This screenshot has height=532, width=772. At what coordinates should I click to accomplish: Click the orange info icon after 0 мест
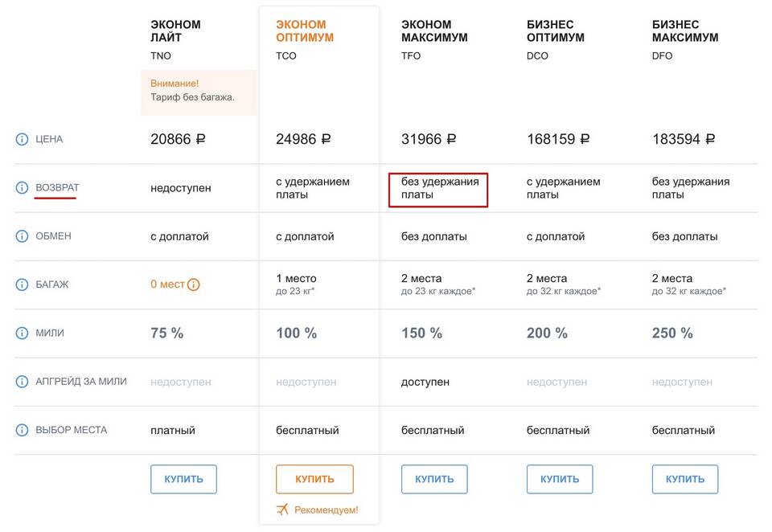(x=194, y=284)
